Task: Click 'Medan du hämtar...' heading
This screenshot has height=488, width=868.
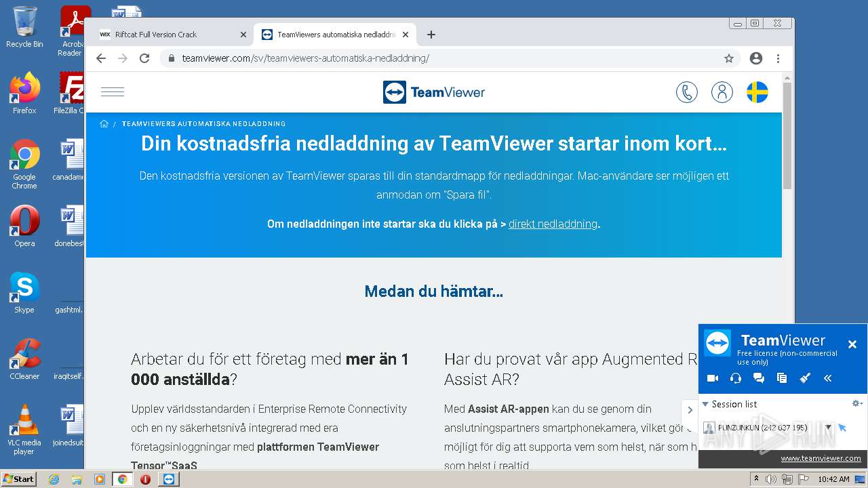Action: (434, 291)
